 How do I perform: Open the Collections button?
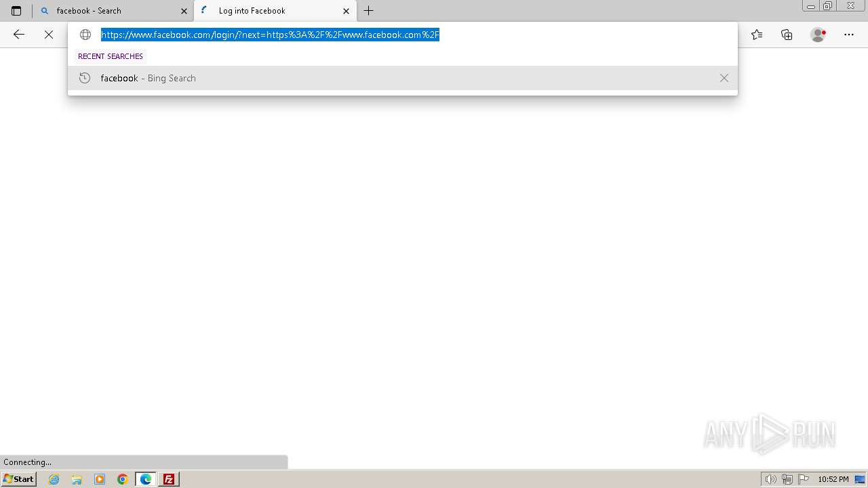(787, 35)
